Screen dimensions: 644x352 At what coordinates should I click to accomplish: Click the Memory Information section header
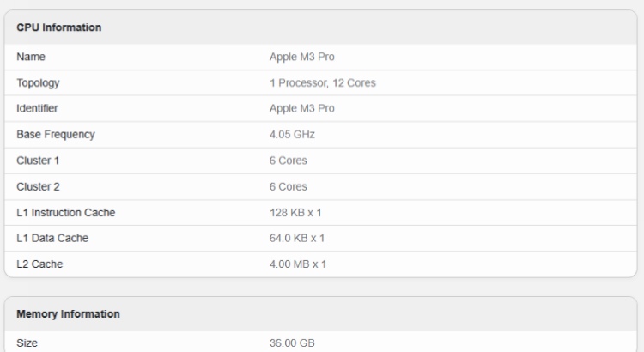[69, 314]
